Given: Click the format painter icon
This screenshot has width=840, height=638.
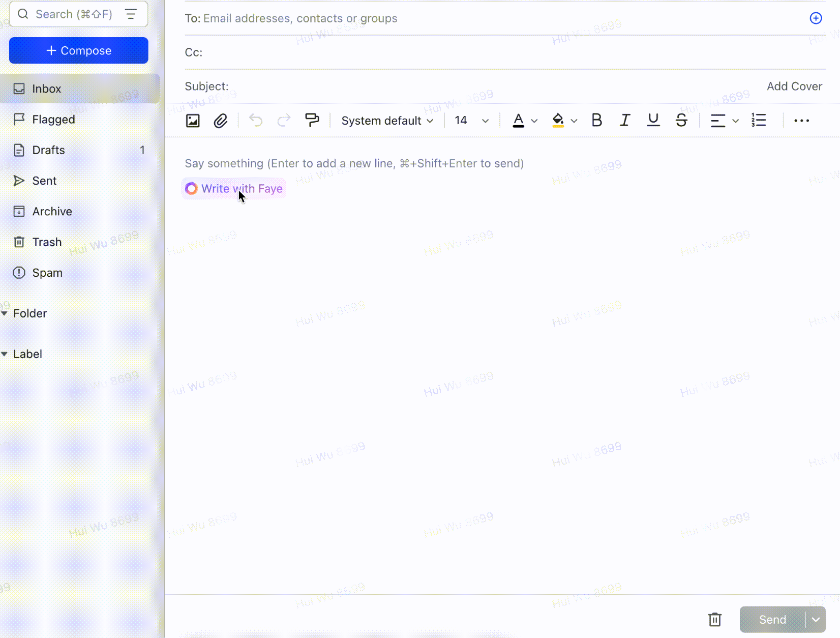Looking at the screenshot, I should pyautogui.click(x=312, y=120).
